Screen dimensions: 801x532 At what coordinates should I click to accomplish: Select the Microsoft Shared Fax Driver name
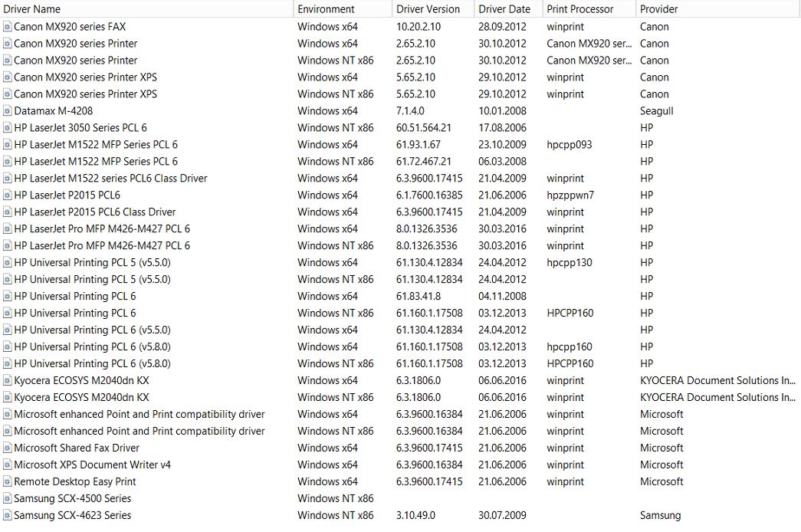77,448
